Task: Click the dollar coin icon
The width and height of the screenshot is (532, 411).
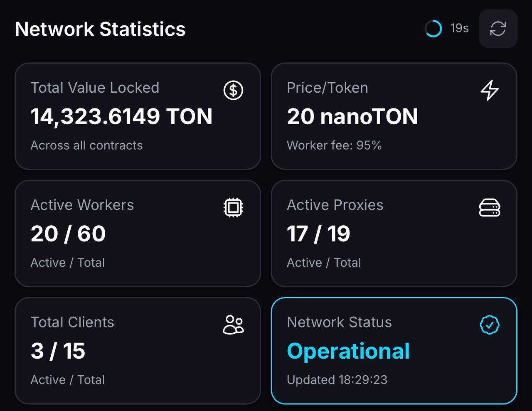Action: pyautogui.click(x=233, y=90)
